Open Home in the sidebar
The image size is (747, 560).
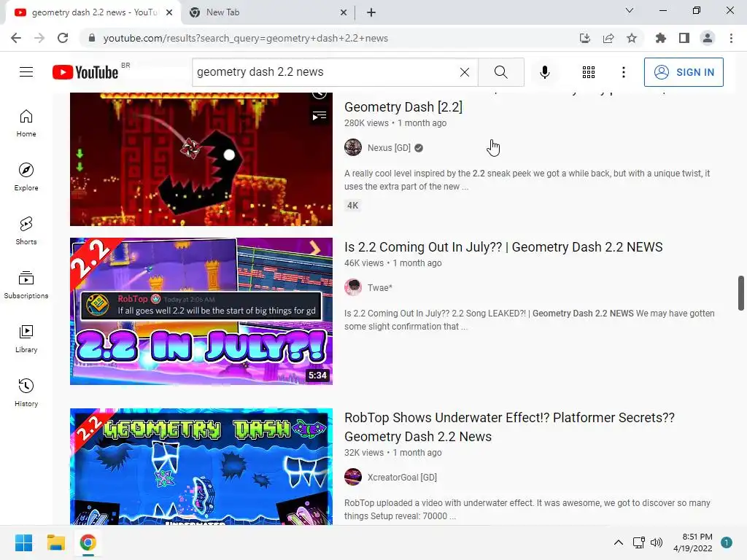point(26,122)
